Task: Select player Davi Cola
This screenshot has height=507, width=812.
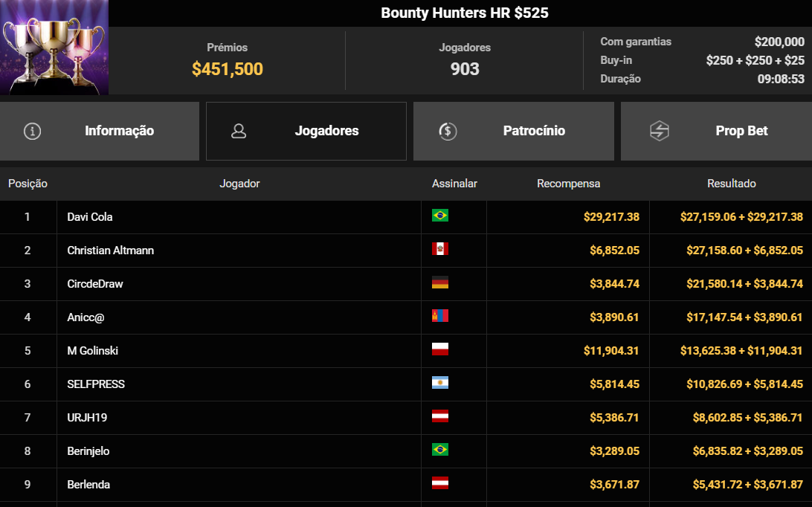Action: click(x=88, y=216)
